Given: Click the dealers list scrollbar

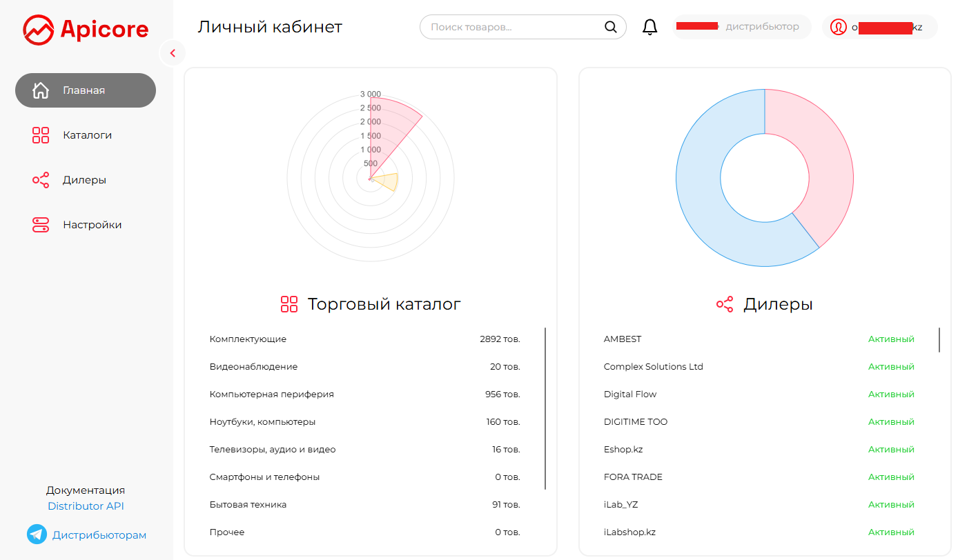Looking at the screenshot, I should (939, 340).
